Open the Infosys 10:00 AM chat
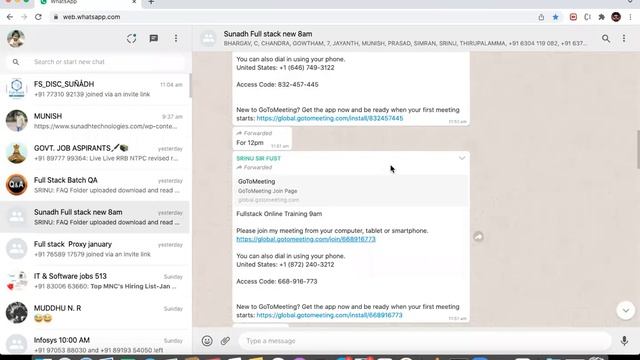Screen dimensions: 640x360 pyautogui.click(x=95, y=344)
